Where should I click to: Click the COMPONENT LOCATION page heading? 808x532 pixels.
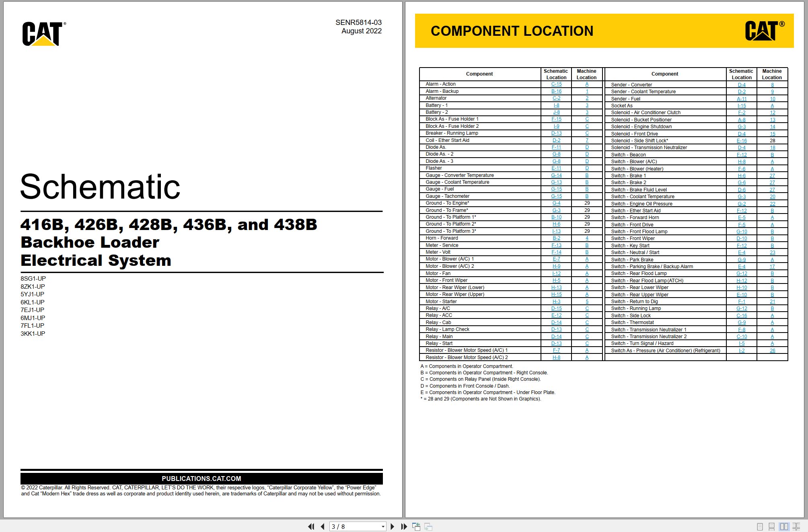click(512, 31)
